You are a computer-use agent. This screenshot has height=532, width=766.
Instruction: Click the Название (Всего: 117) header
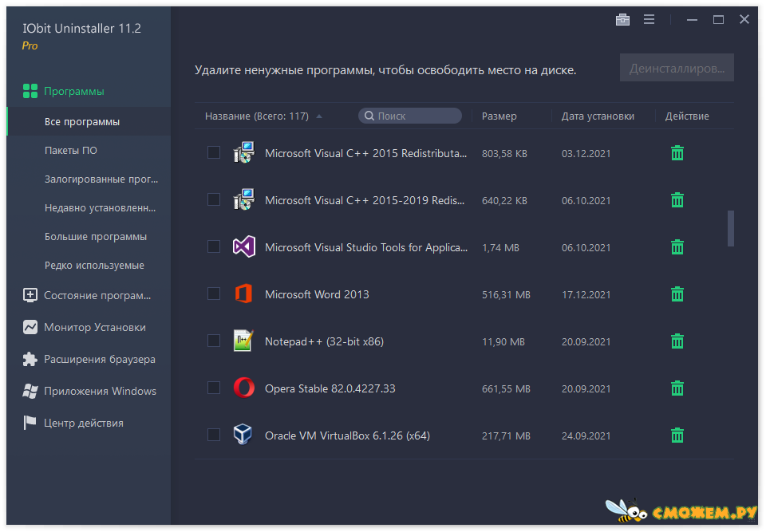256,116
